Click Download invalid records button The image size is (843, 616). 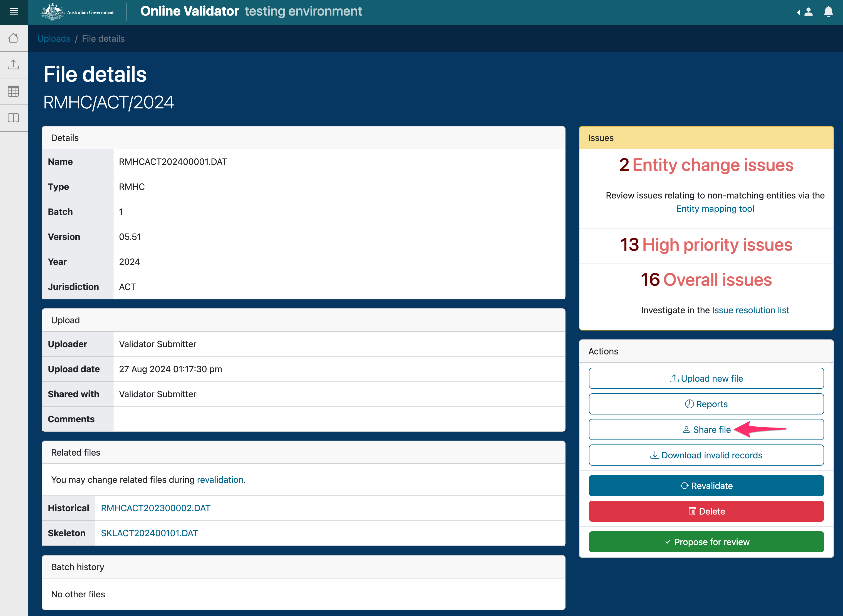[706, 455]
